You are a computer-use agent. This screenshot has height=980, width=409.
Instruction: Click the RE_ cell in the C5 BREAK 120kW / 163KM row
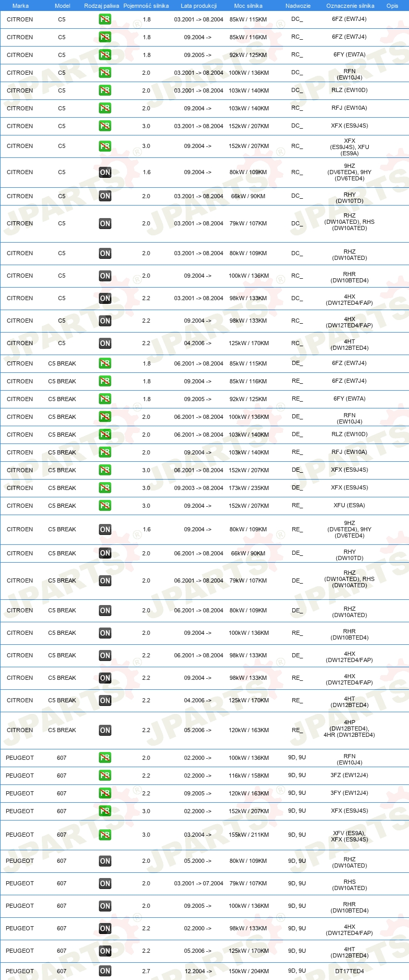point(297,730)
